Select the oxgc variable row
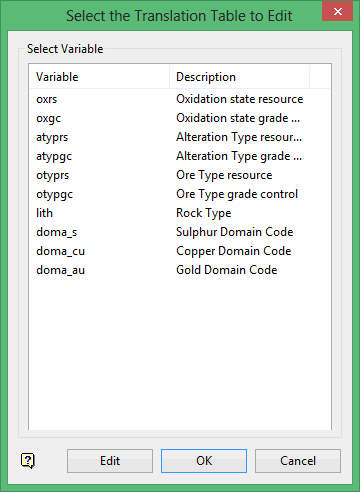Screen dimensions: 360x492 point(180,118)
